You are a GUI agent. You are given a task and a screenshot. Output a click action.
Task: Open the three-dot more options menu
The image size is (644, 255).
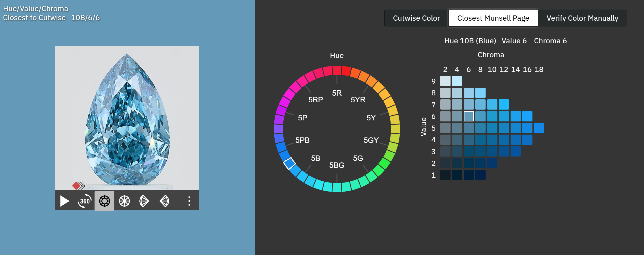pos(189,201)
